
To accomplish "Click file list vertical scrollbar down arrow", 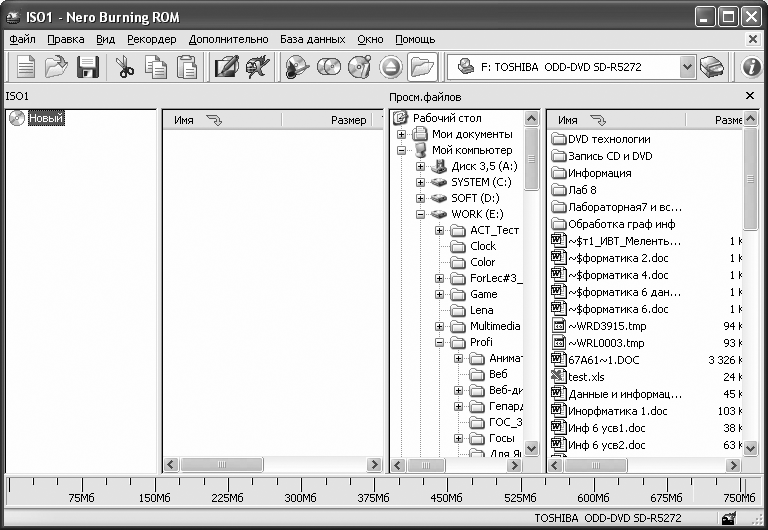I will point(750,447).
